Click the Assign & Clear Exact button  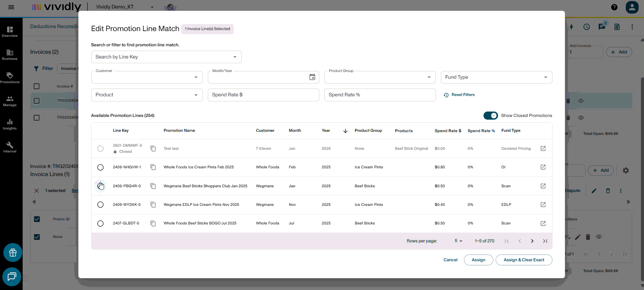click(524, 260)
